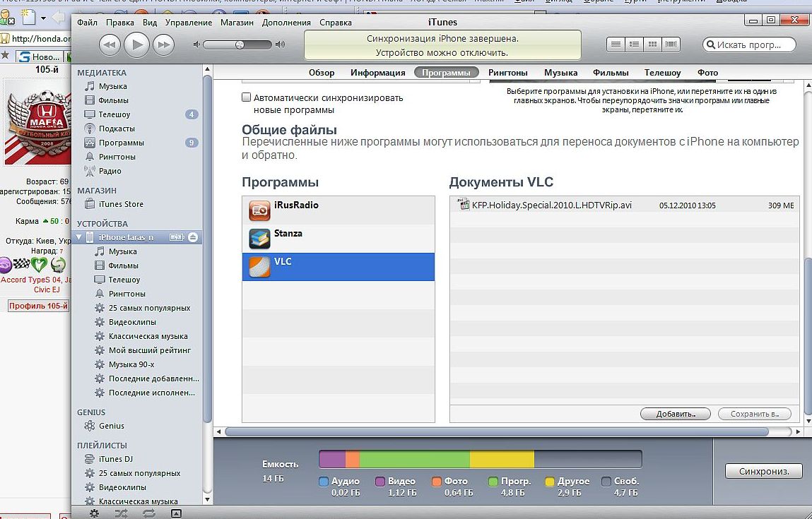
Task: Open Подкасты in the sidebar
Action: tap(117, 129)
